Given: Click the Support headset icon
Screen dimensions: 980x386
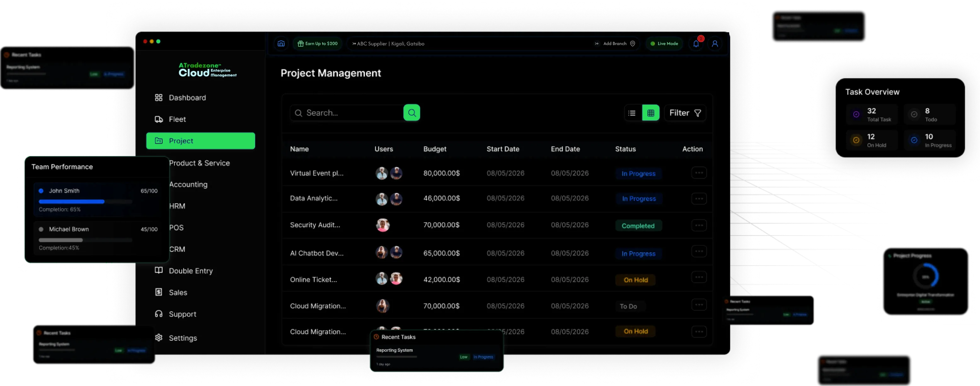Looking at the screenshot, I should click(x=159, y=314).
